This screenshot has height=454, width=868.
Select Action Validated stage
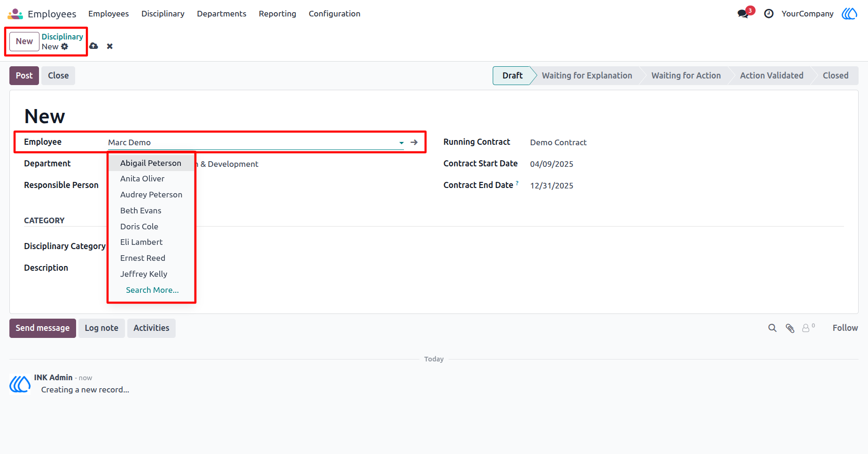[x=772, y=76]
